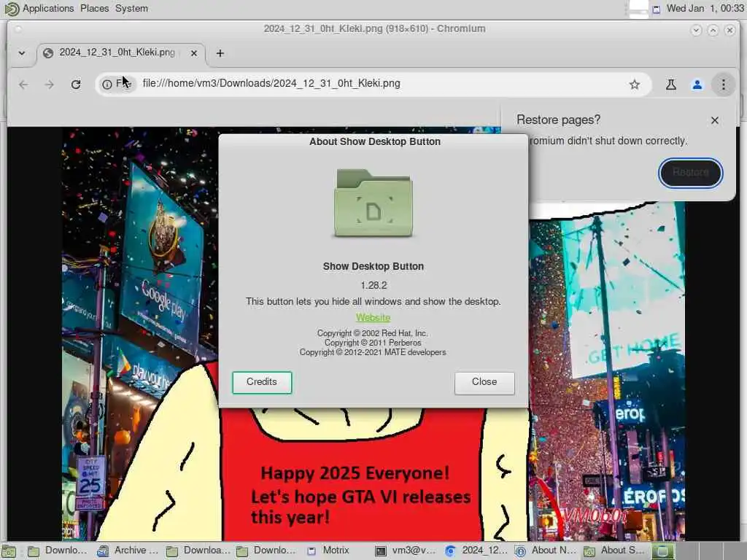The height and width of the screenshot is (560, 747).
Task: Click version text 1.28.2
Action: (x=373, y=285)
